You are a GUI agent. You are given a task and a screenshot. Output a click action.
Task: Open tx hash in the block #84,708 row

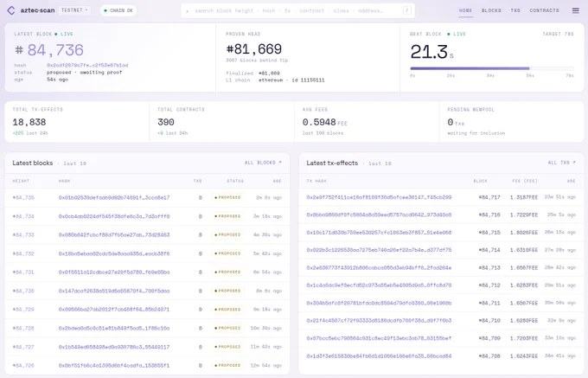click(379, 356)
